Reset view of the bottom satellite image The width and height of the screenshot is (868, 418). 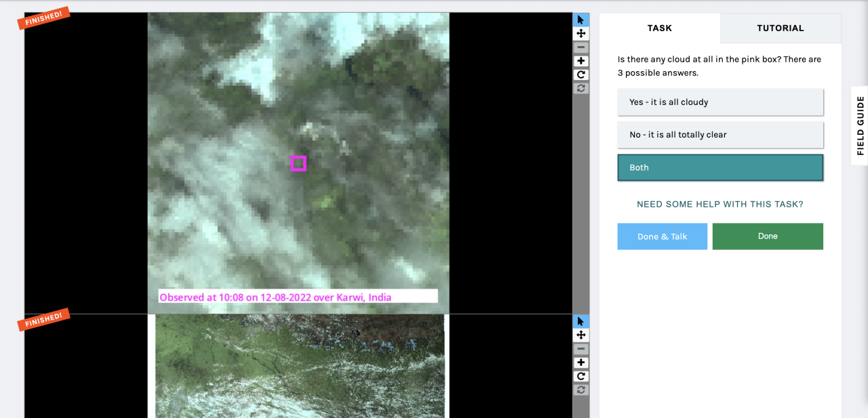pyautogui.click(x=581, y=390)
